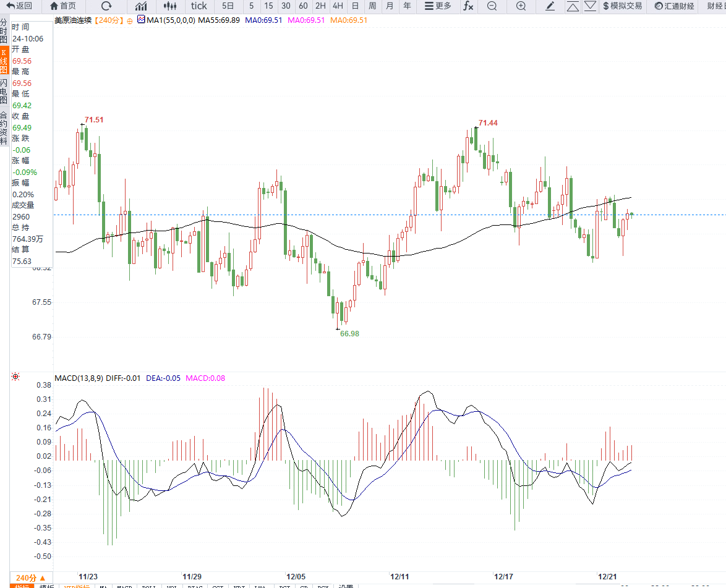Open 模拟交易 simulated trading
The width and height of the screenshot is (726, 588).
point(623,6)
